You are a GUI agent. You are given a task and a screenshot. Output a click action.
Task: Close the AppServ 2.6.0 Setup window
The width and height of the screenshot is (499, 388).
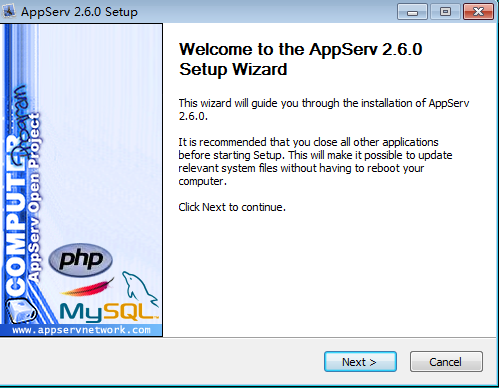pos(478,12)
